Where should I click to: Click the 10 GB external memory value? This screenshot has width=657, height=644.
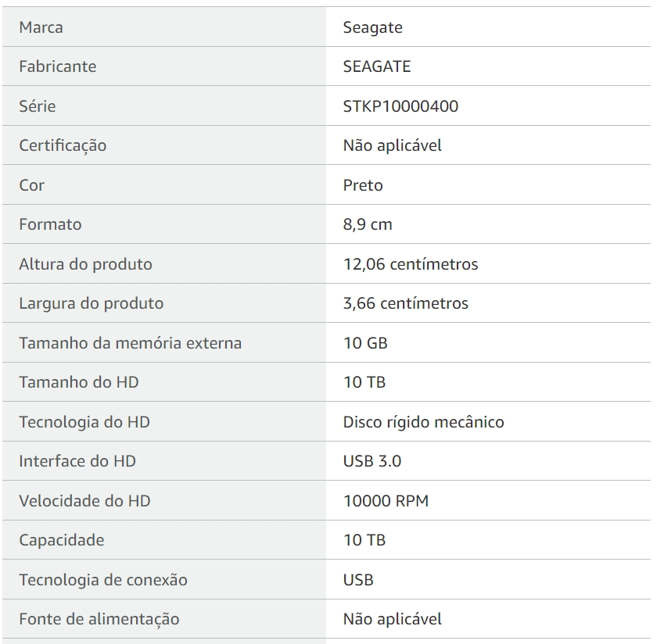[365, 343]
